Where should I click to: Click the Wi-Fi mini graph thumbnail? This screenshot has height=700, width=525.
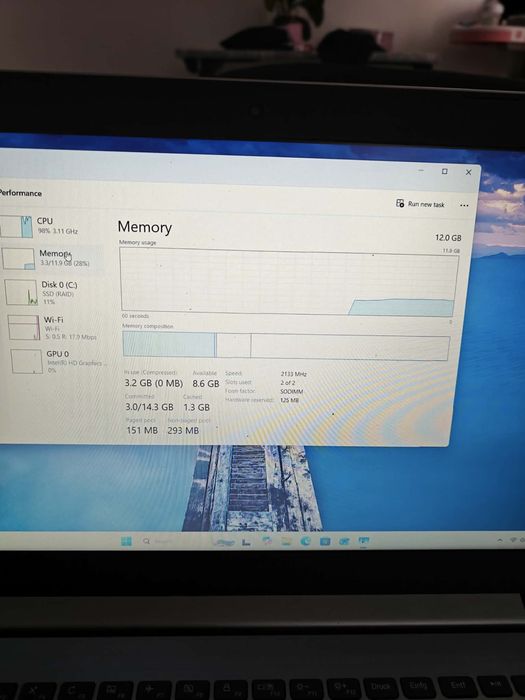click(24, 327)
